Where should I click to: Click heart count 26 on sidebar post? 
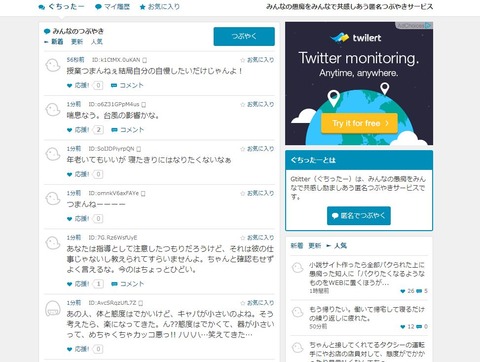[x=407, y=291]
